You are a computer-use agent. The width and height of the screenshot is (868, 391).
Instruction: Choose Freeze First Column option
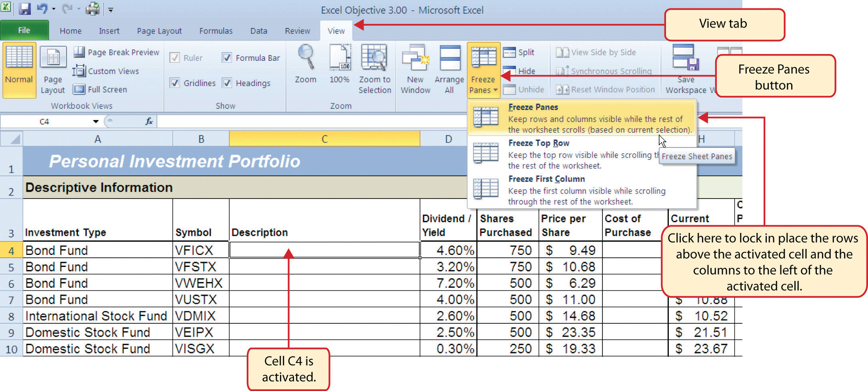click(582, 190)
